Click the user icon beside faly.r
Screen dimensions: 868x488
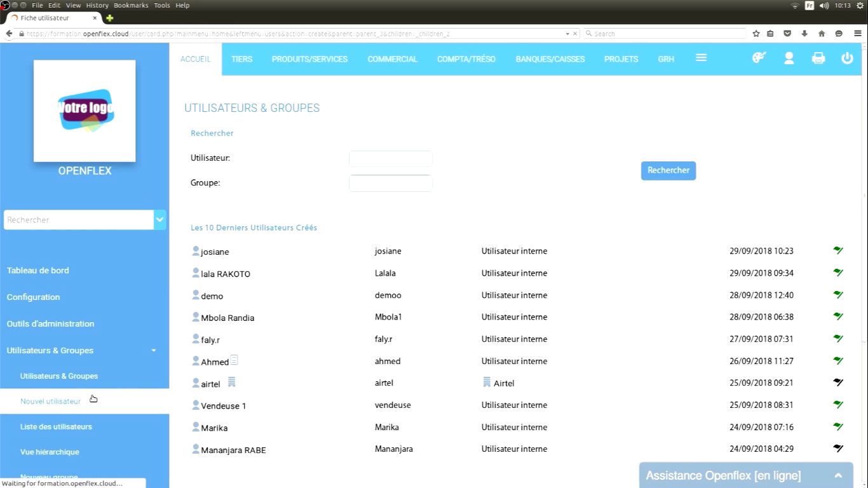pyautogui.click(x=196, y=339)
